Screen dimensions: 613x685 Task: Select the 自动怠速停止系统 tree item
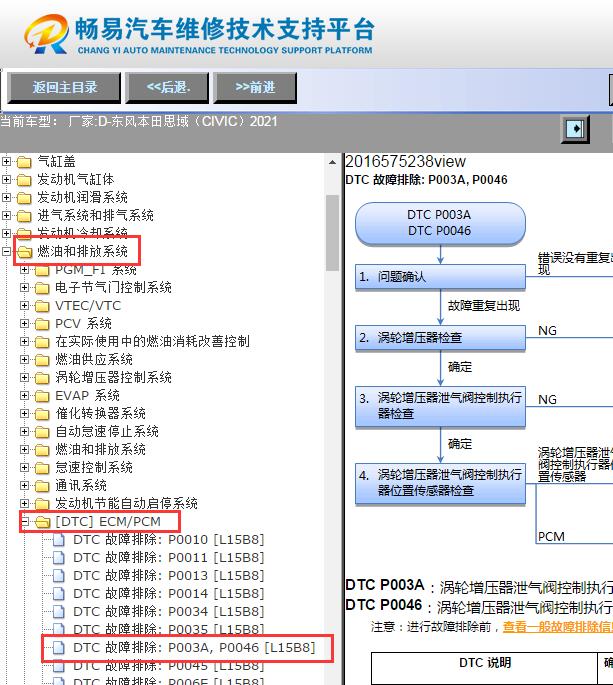pos(107,432)
